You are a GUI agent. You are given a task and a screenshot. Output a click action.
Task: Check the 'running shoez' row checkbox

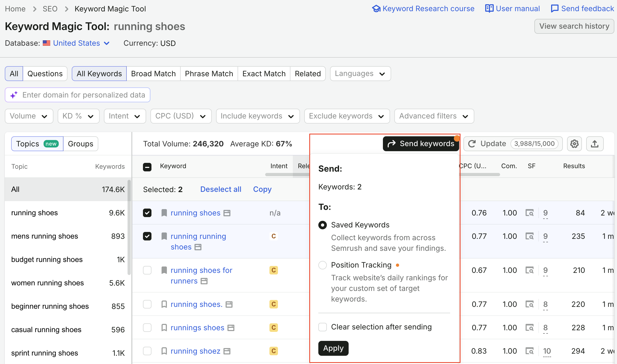tap(147, 351)
